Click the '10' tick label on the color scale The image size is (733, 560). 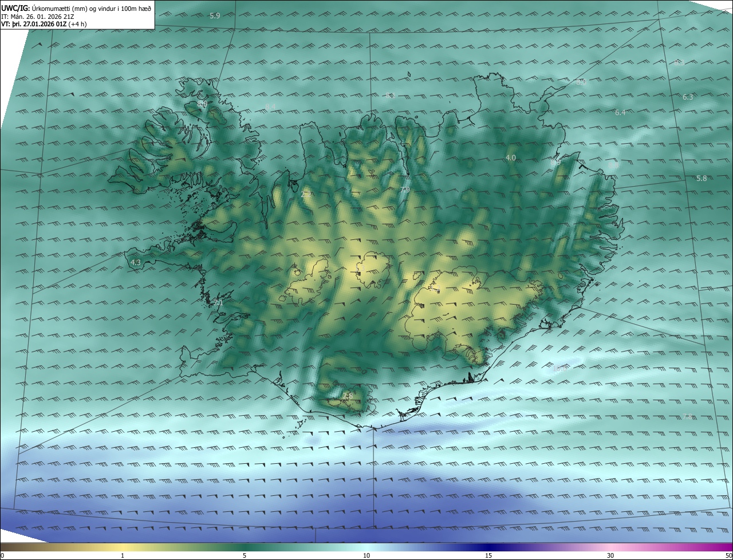366,556
